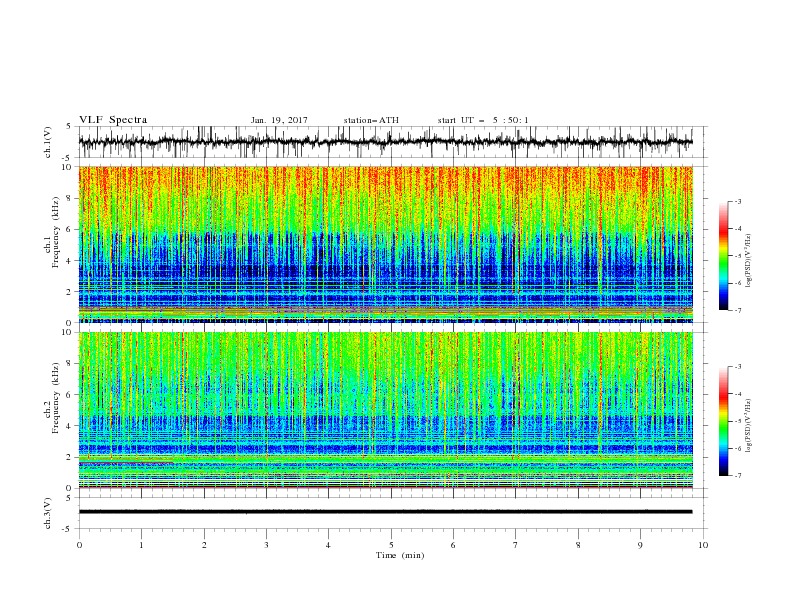This screenshot has width=792, height=612.
Task: Click the ch.3 voltage waveform black trace
Action: (385, 512)
